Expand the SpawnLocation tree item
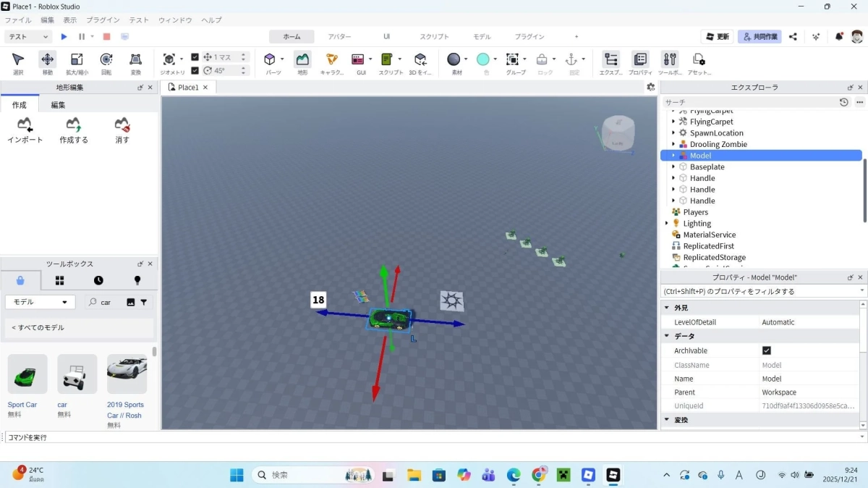This screenshot has width=868, height=488. [673, 133]
